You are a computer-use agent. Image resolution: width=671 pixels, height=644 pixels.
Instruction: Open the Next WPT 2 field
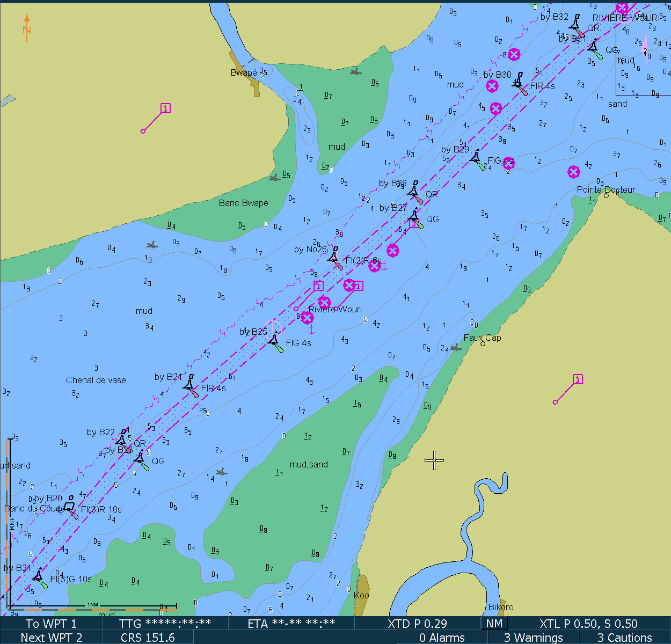[51, 638]
